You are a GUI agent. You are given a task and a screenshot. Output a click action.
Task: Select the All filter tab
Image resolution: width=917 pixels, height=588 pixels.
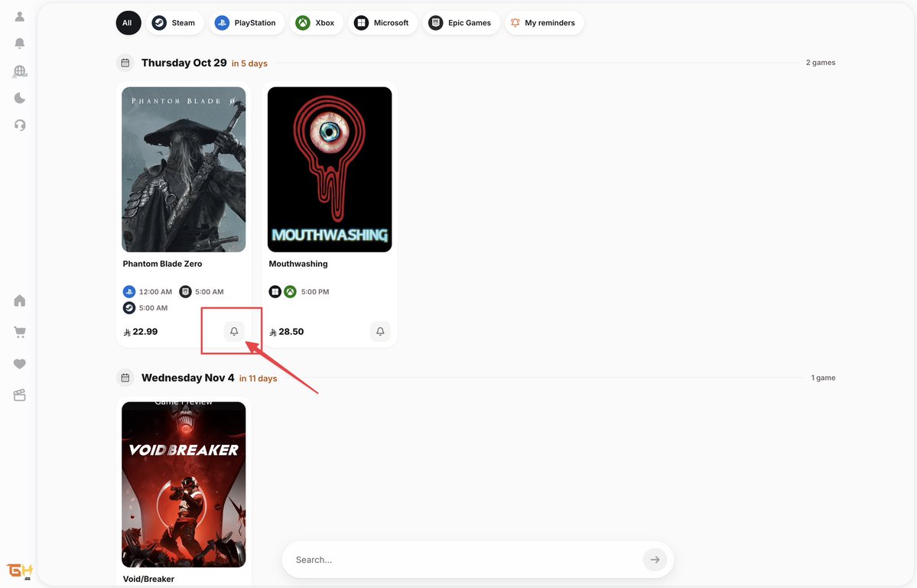(128, 23)
